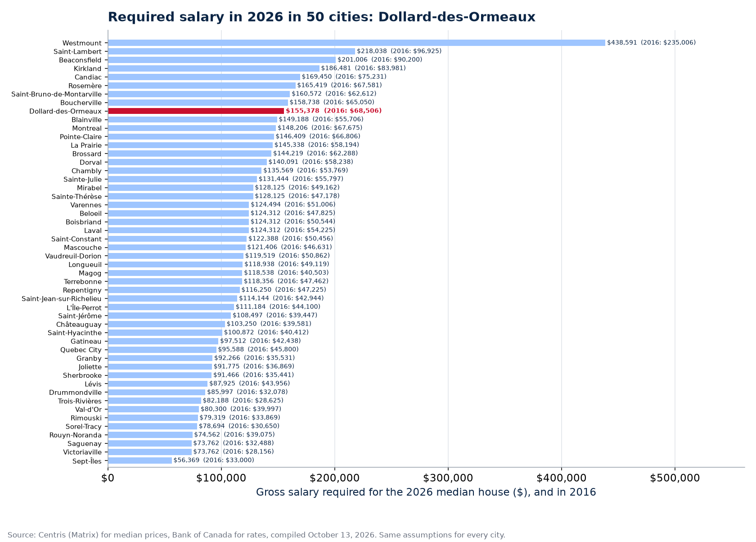Click the x-axis title about gross salary
The image size is (756, 542).
coord(426,492)
